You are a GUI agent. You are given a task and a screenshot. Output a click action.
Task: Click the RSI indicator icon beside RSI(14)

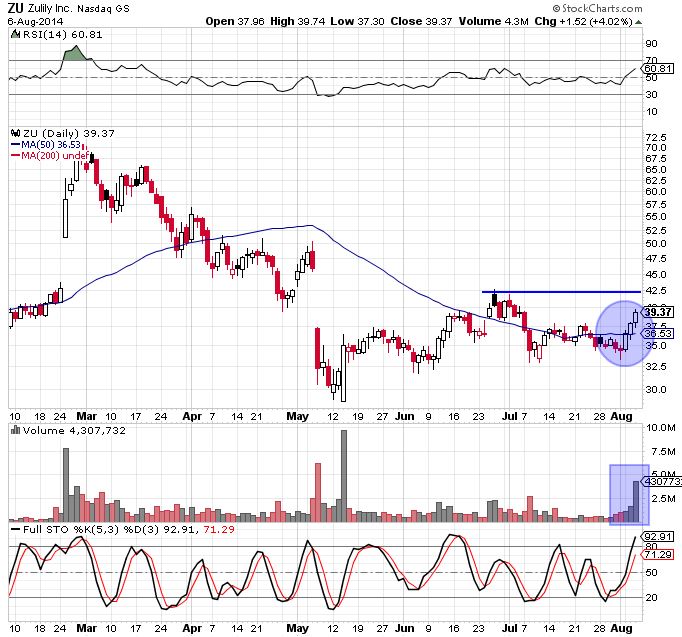(x=15, y=34)
